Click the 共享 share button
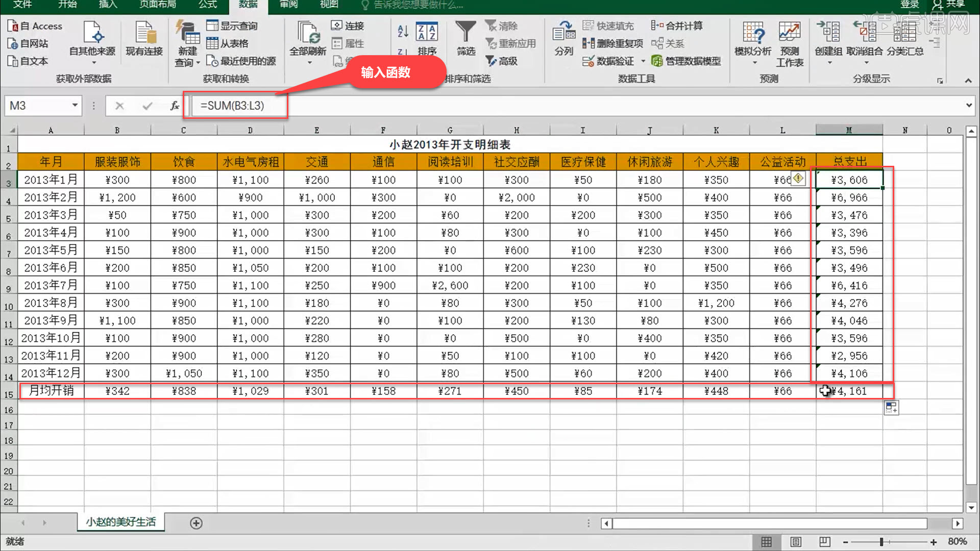Image resolution: width=980 pixels, height=551 pixels. click(x=948, y=4)
